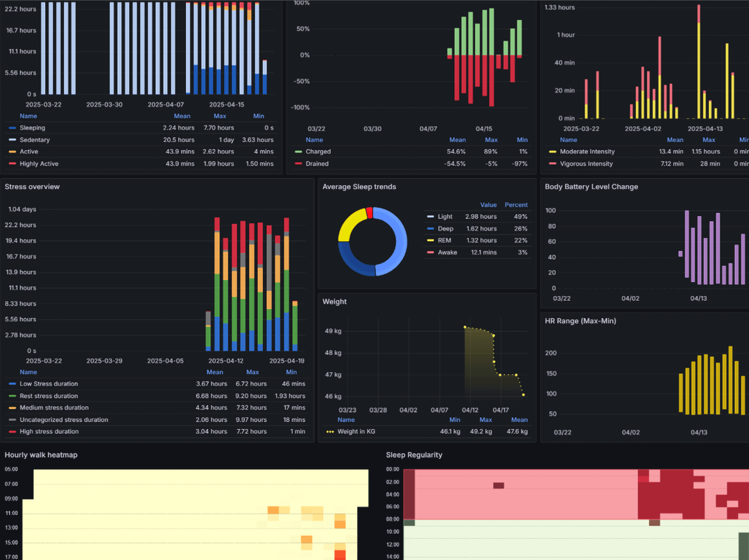Sort Stress overview legend by Mean column

[215, 372]
